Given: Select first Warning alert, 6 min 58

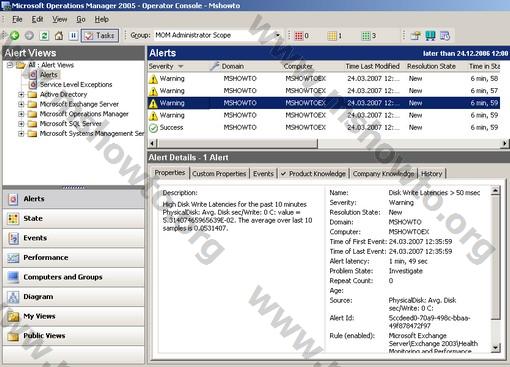Looking at the screenshot, I should pos(324,79).
